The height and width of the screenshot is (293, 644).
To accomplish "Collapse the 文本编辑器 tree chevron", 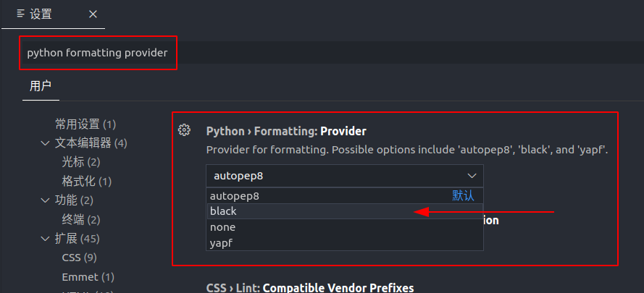I will tap(46, 143).
